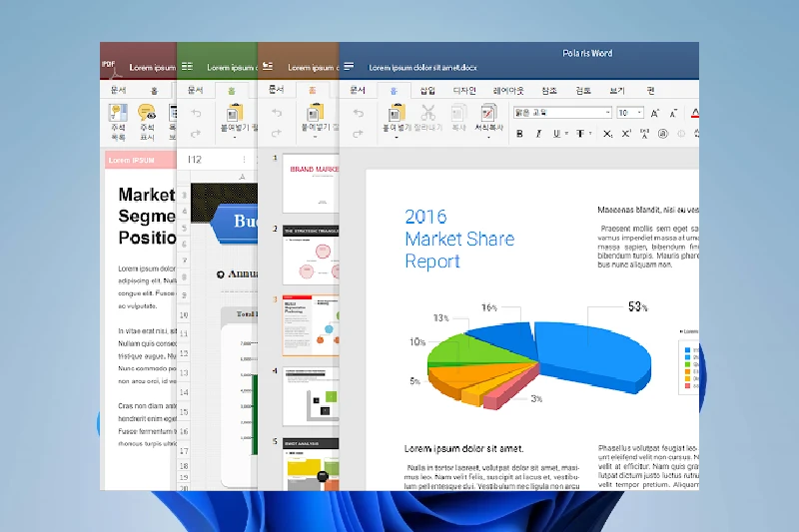Click the Copy icon in Polaris Word
This screenshot has height=532, width=799.
pos(458,113)
